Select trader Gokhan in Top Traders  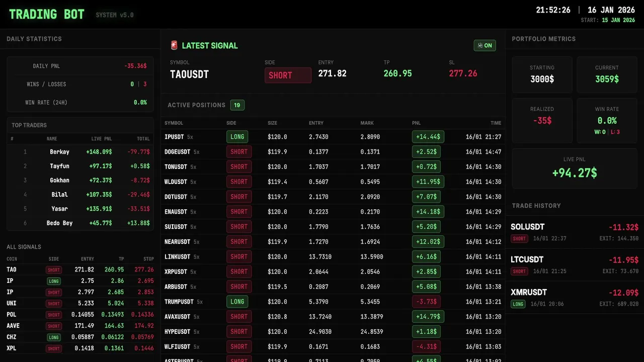59,180
